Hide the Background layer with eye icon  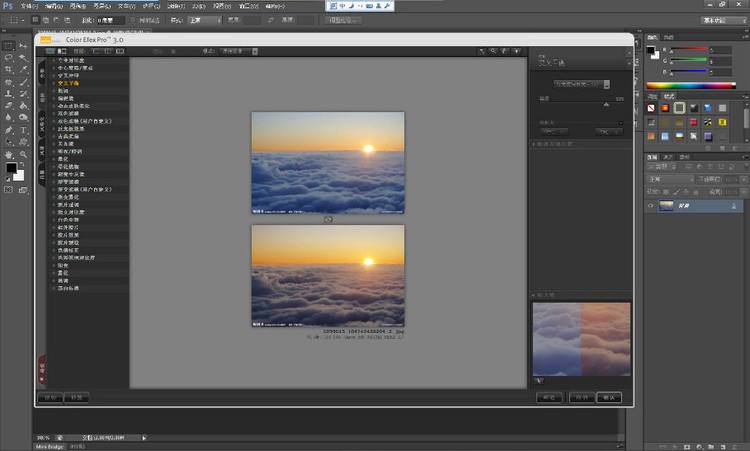click(651, 205)
